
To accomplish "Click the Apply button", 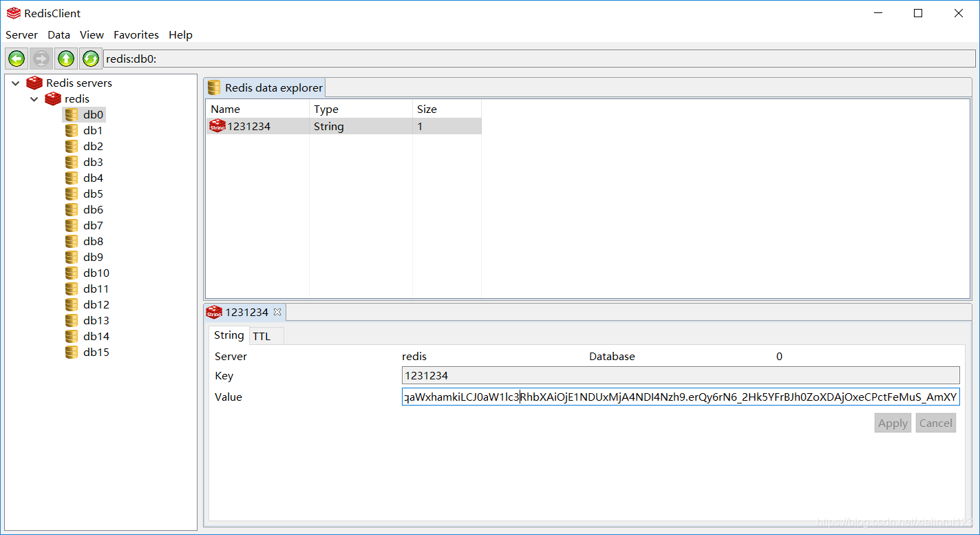I will (893, 423).
